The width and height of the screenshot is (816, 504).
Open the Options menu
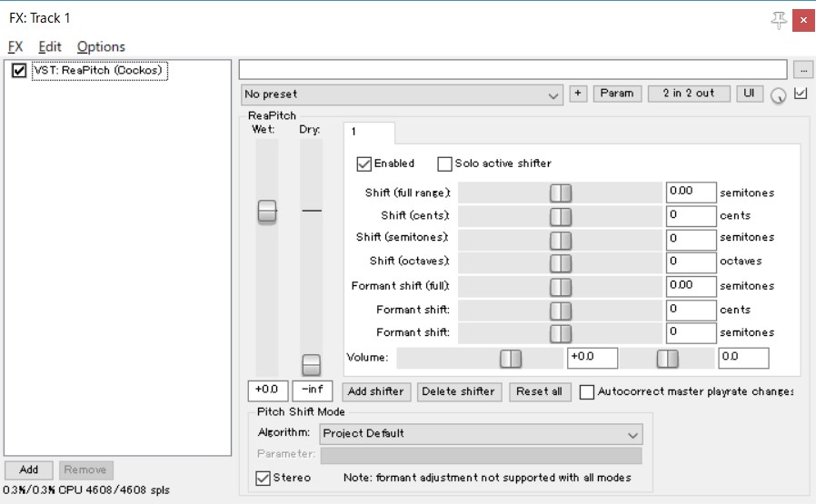(101, 47)
